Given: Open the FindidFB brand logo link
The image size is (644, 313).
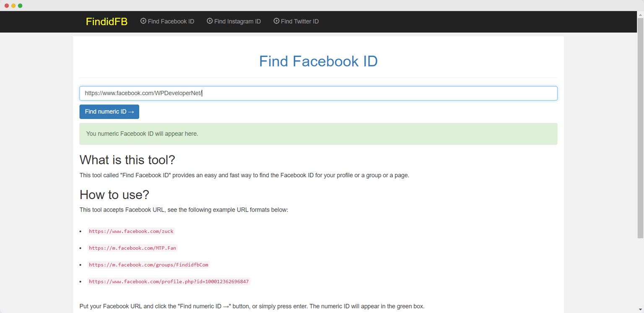Looking at the screenshot, I should tap(106, 21).
